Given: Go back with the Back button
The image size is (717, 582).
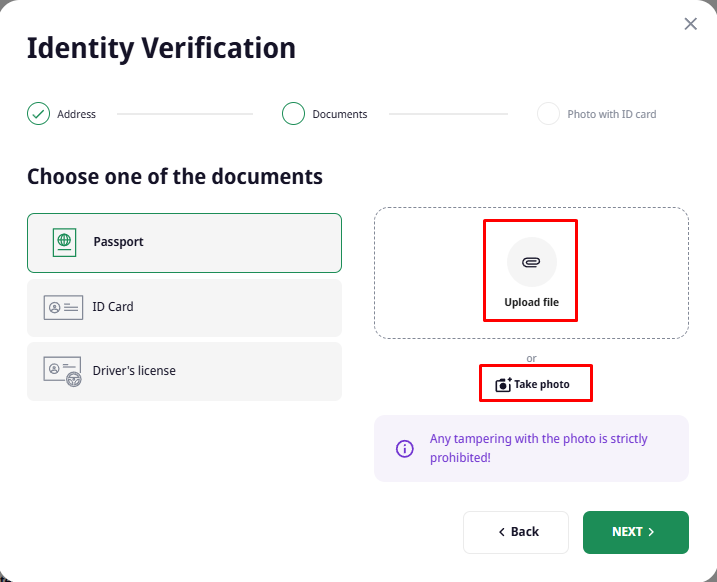Looking at the screenshot, I should pyautogui.click(x=516, y=532).
